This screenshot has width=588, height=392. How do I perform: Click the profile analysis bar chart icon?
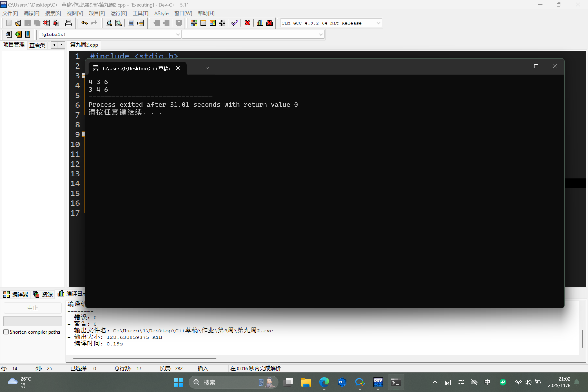pyautogui.click(x=260, y=23)
